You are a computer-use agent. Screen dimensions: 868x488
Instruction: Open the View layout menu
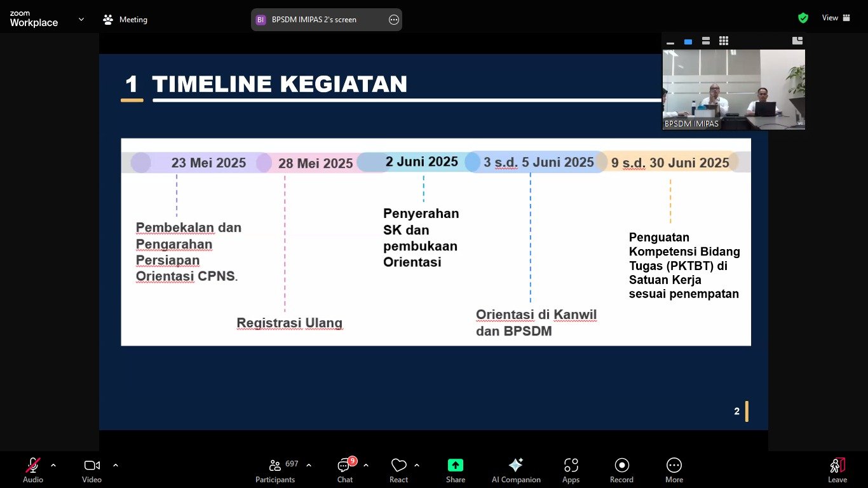pos(836,18)
